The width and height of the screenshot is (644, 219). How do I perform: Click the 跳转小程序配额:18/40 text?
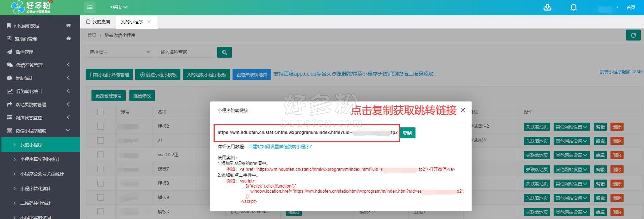pos(621,72)
